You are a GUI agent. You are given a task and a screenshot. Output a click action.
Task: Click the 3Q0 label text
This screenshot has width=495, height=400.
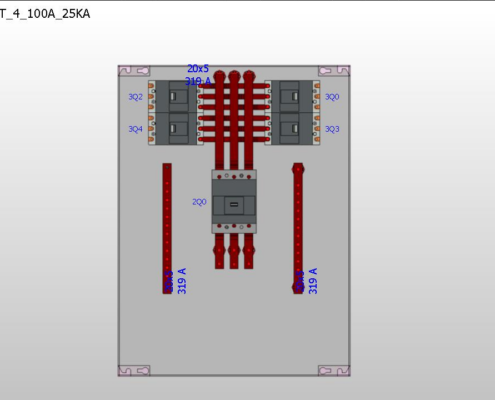coord(332,97)
